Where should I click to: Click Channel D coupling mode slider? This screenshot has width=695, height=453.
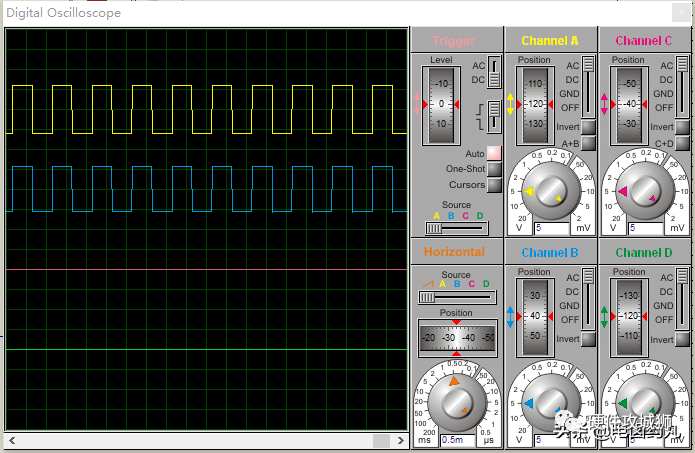tap(682, 298)
